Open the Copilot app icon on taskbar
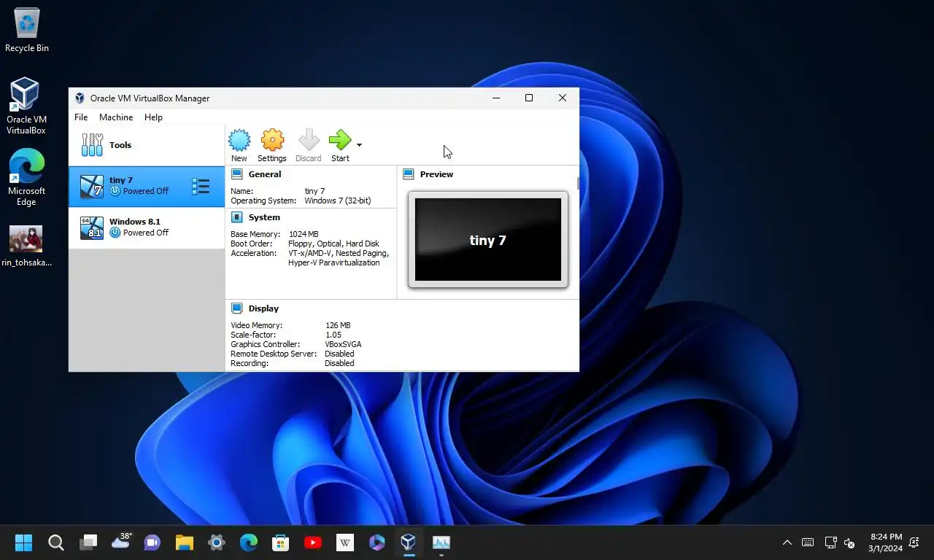 pos(377,542)
